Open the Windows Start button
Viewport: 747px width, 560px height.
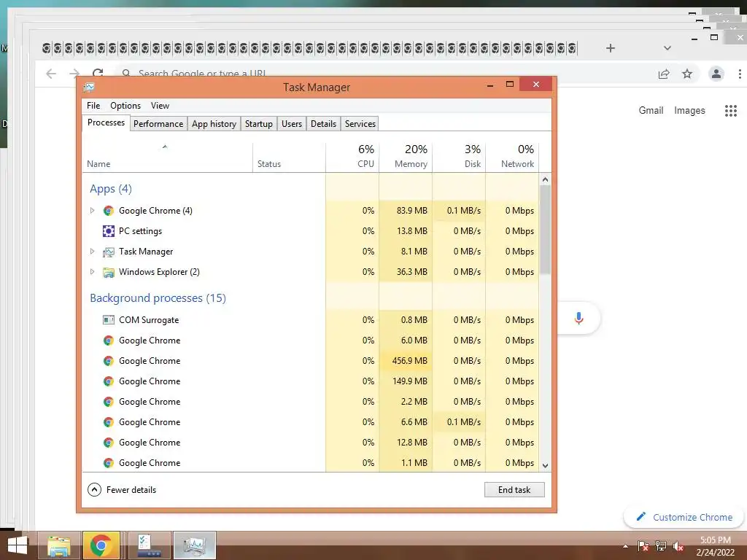[18, 545]
